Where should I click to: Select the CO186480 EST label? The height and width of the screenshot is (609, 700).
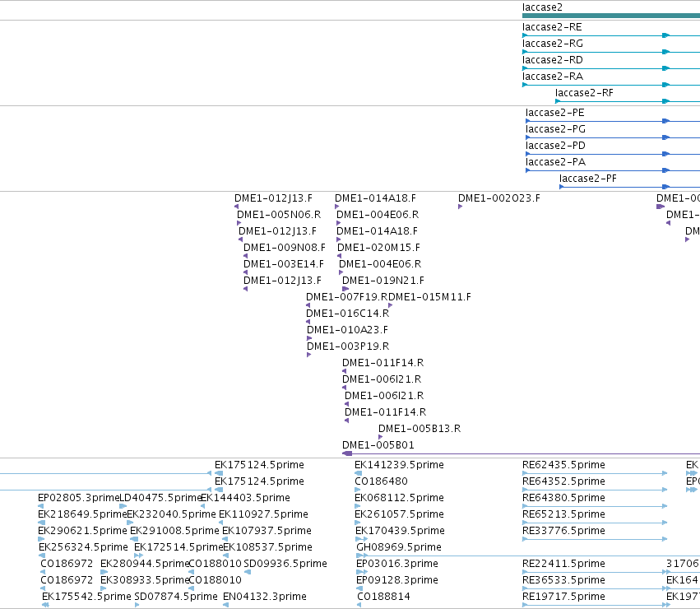coord(381,481)
